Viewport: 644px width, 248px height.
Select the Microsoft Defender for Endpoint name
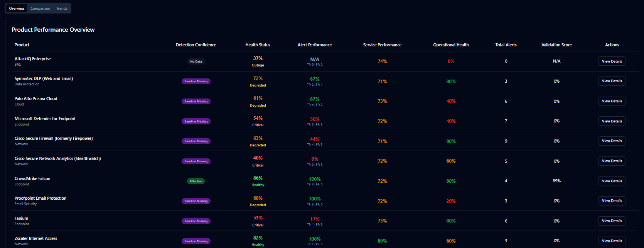(45, 119)
